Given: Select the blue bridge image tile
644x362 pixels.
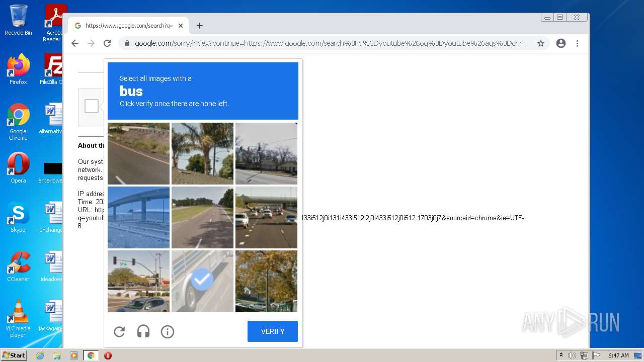Looking at the screenshot, I should 138,217.
